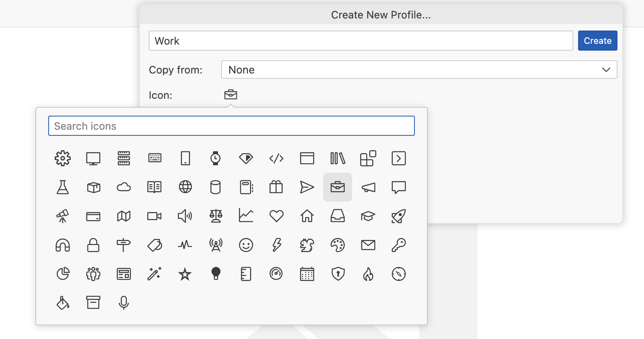The height and width of the screenshot is (339, 644).
Task: Select the gear icon for the profile
Action: coord(63,158)
